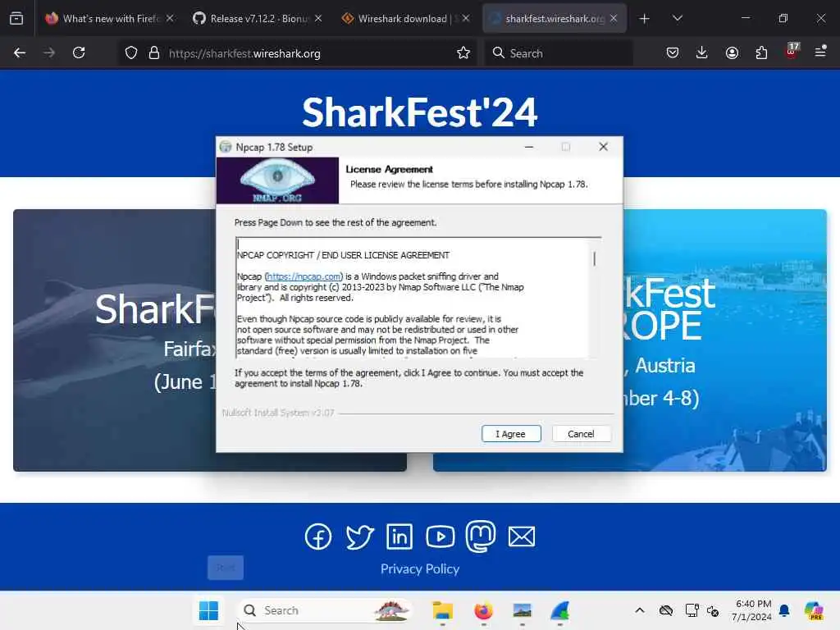This screenshot has height=630, width=840.
Task: Bookmark this page with star icon
Action: (463, 52)
